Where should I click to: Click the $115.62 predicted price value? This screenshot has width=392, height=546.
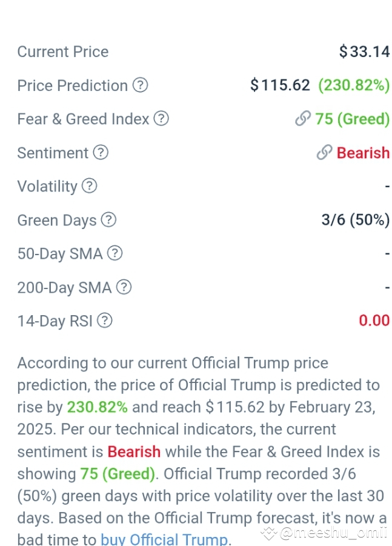click(x=280, y=85)
